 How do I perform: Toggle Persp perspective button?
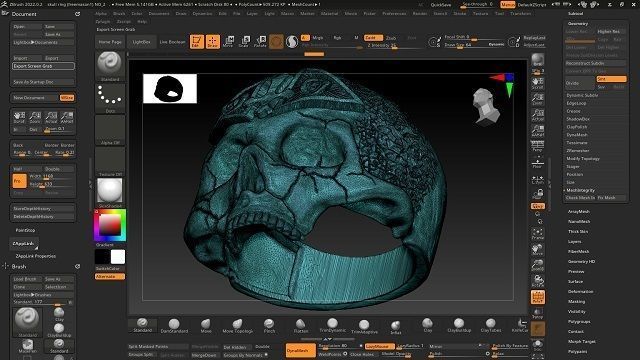coord(538,146)
